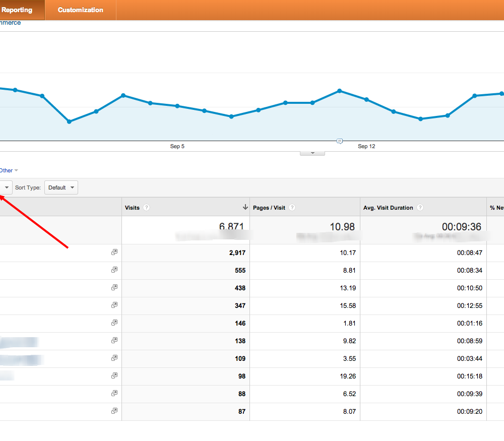Switch to the Customization tab
This screenshot has height=441, width=504.
[x=80, y=10]
